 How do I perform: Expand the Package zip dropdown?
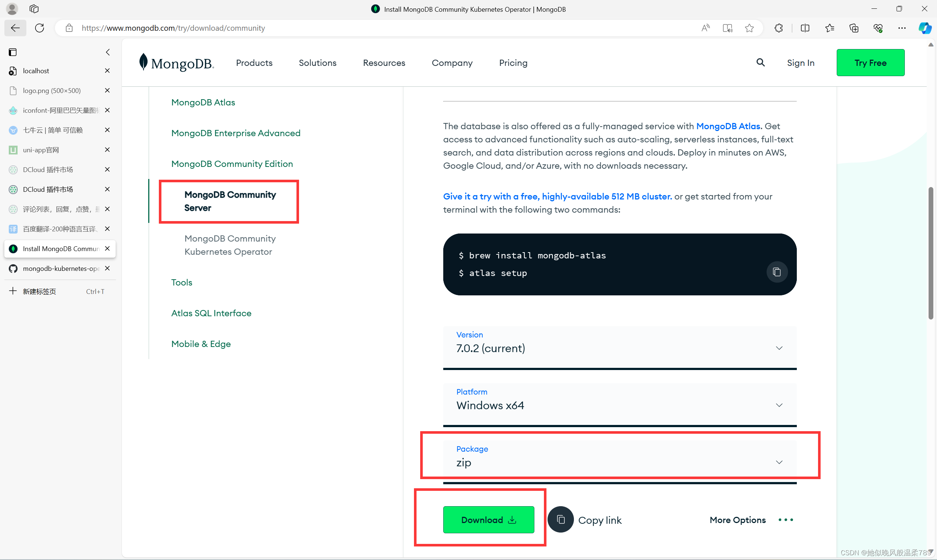pos(620,462)
